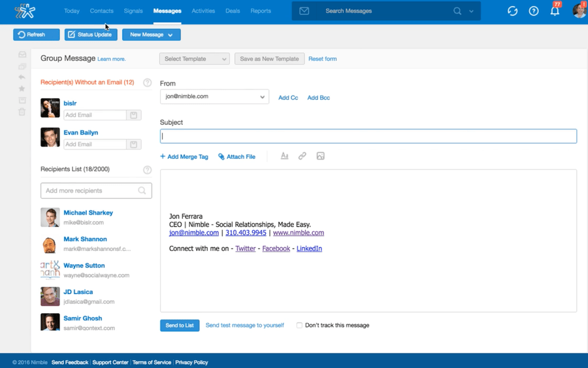Click the Subject input field
Viewport: 588px width, 368px height.
368,136
